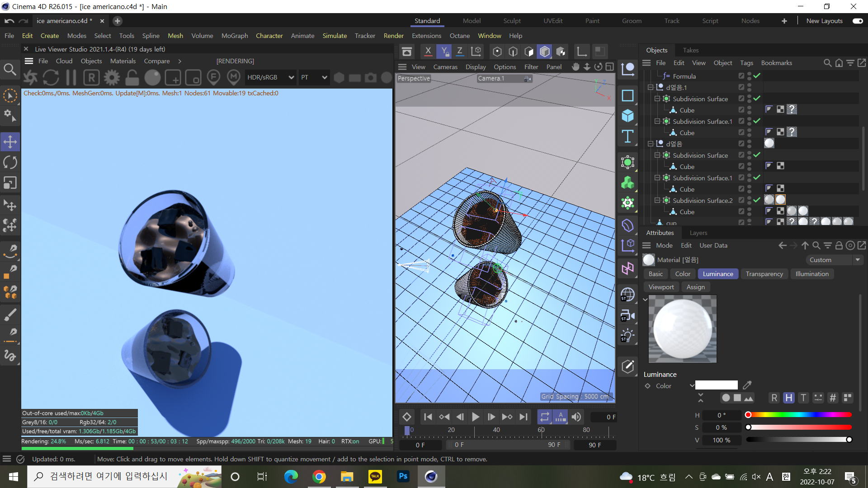Click the eyedropper next to Luminance color
Image resolution: width=868 pixels, height=488 pixels.
747,385
